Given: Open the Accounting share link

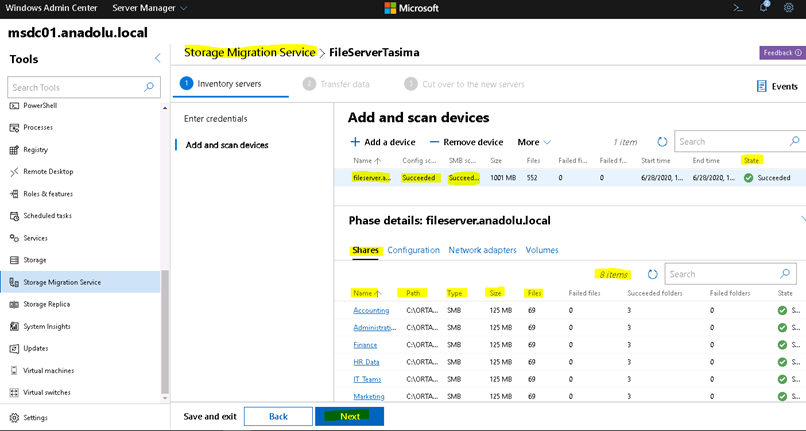Looking at the screenshot, I should pos(371,310).
